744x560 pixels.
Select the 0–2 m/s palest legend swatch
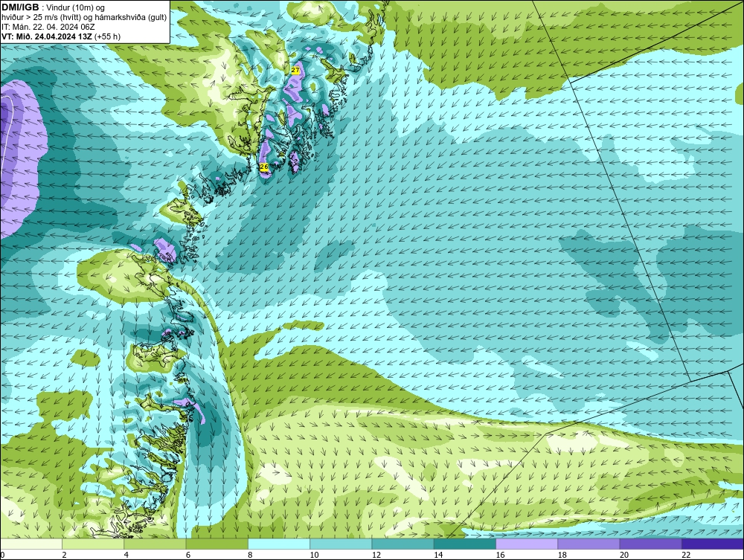click(31, 544)
